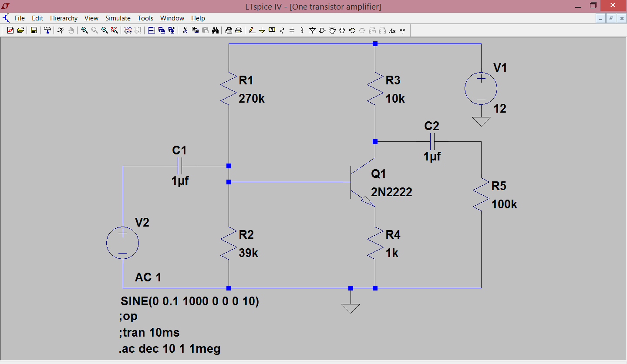
Task: Select the R5 100k value label
Action: coord(504,204)
